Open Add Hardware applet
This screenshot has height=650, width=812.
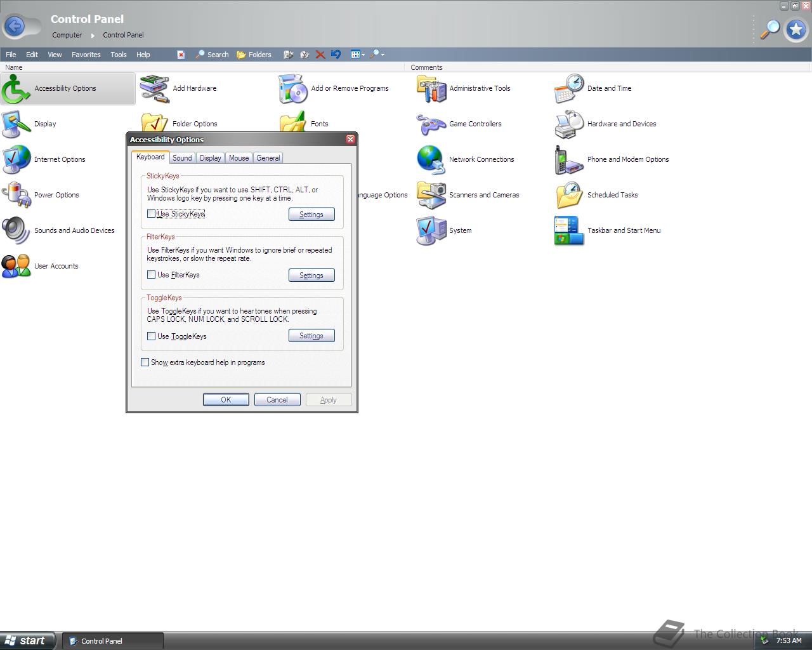point(178,88)
